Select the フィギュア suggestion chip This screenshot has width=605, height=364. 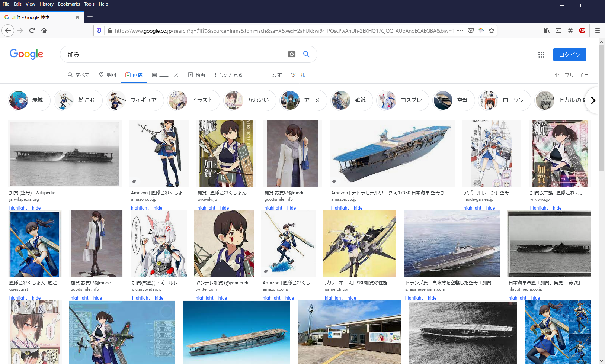tap(135, 100)
